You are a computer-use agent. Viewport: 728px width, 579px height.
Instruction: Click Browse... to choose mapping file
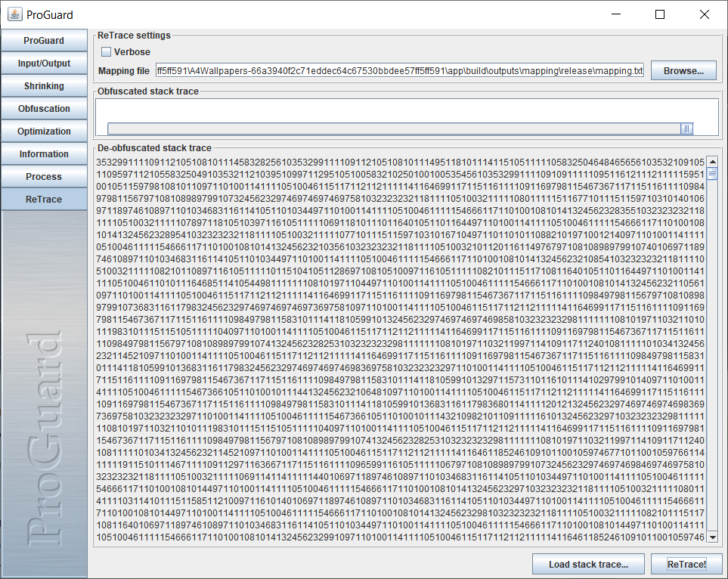click(683, 71)
